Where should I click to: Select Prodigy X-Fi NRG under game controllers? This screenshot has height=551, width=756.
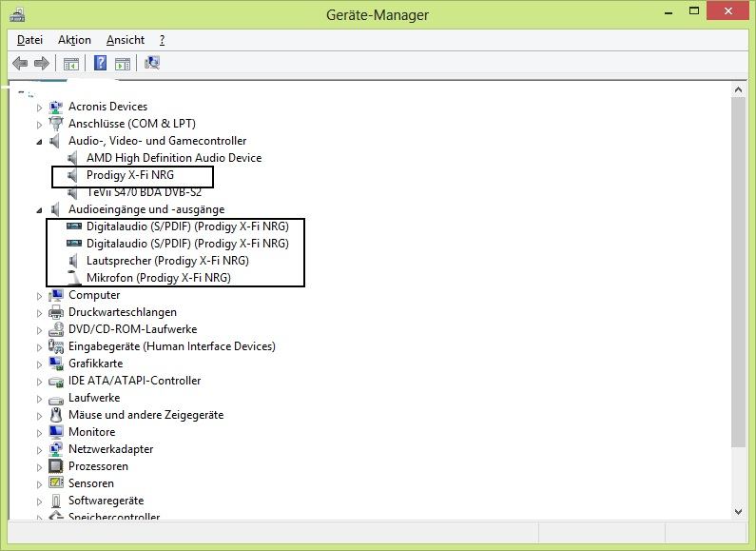[130, 175]
